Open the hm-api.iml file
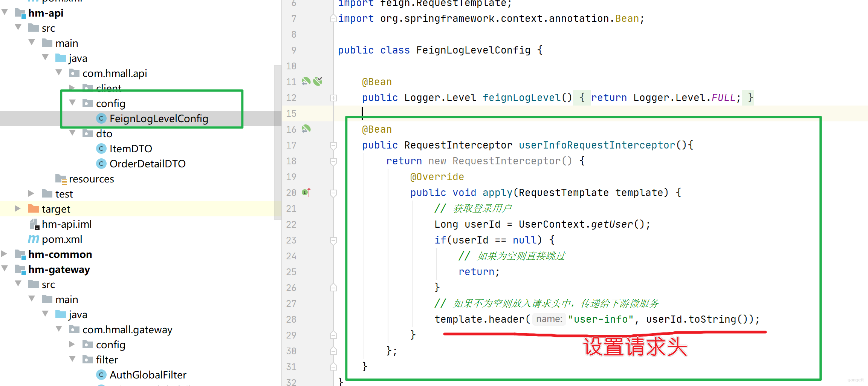The width and height of the screenshot is (868, 386). [x=67, y=224]
